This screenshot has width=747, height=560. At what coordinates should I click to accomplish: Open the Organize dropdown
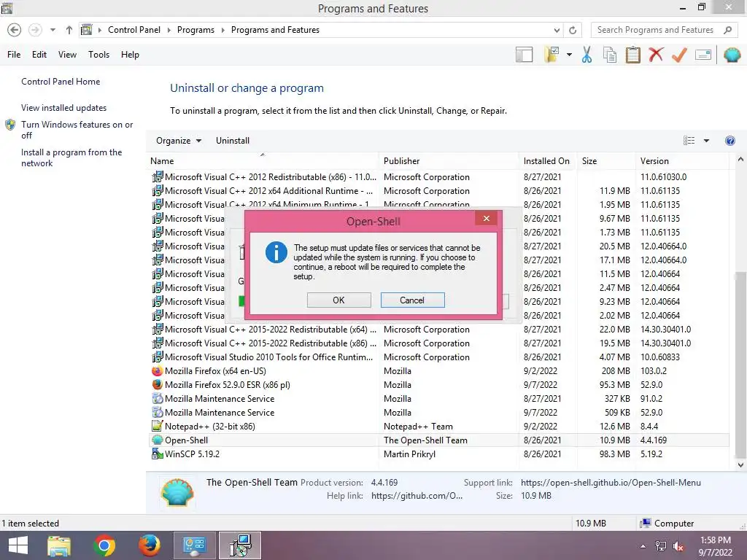179,141
